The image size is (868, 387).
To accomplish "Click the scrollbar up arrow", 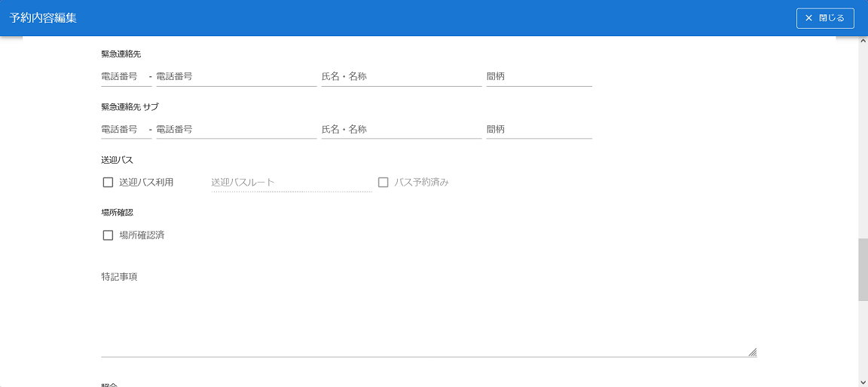I will click(x=863, y=41).
